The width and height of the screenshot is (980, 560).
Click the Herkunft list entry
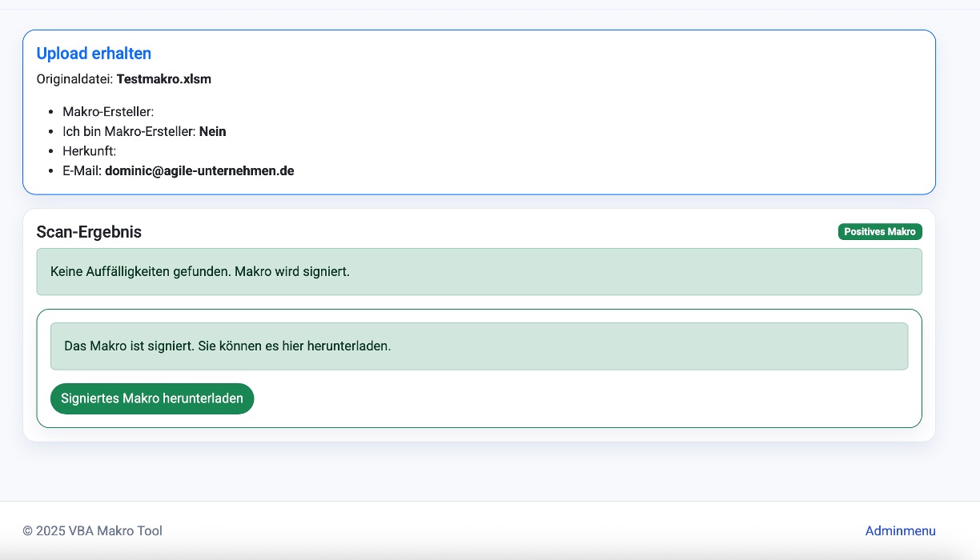[x=90, y=151]
